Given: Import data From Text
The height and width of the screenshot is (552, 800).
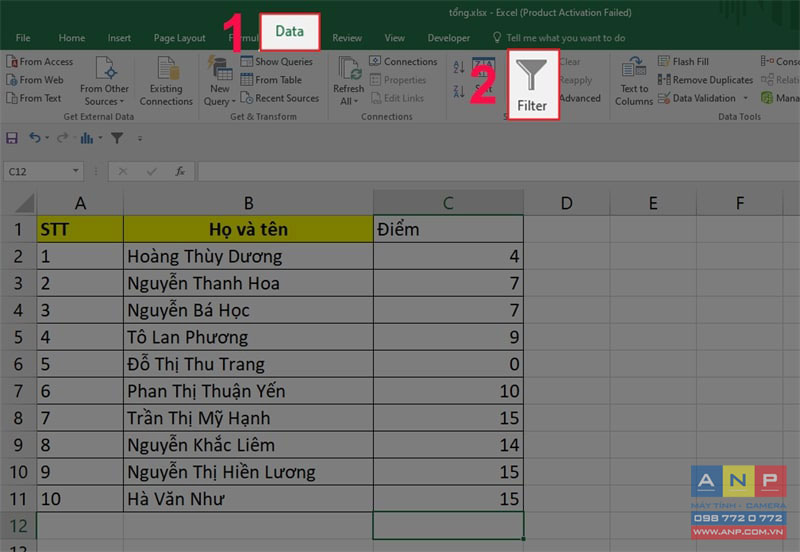Looking at the screenshot, I should [34, 98].
